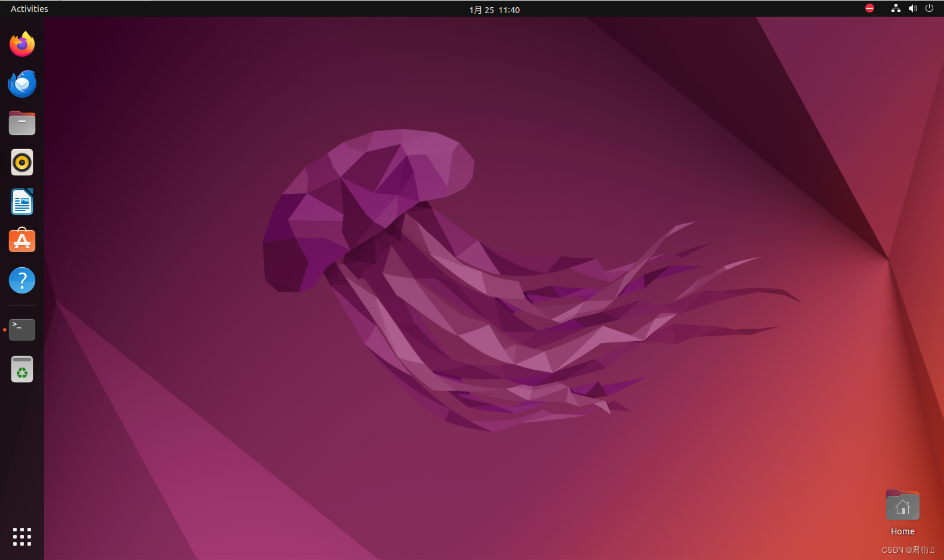Open the Help question-mark icon
The image size is (944, 560).
coord(22,280)
